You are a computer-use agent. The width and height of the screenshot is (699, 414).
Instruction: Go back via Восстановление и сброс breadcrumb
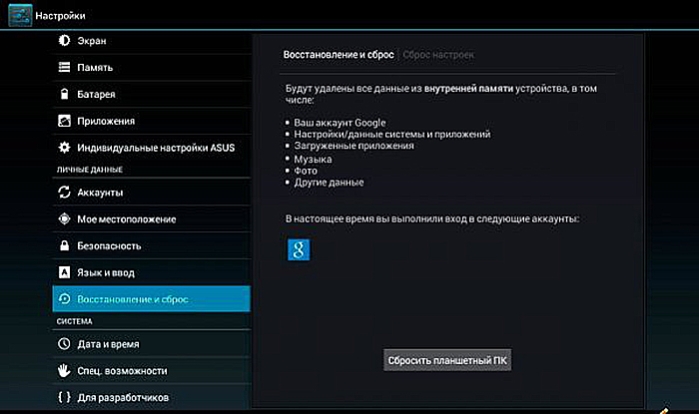(338, 55)
